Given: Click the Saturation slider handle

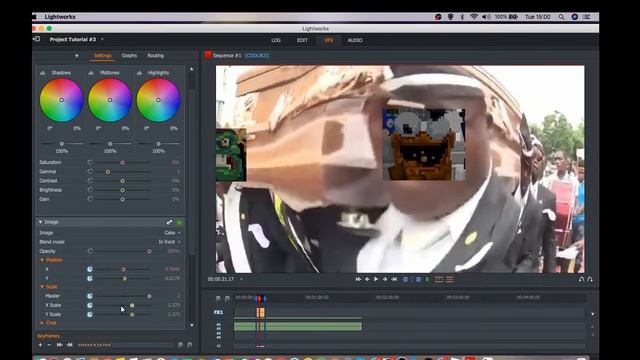Looking at the screenshot, I should coord(122,162).
